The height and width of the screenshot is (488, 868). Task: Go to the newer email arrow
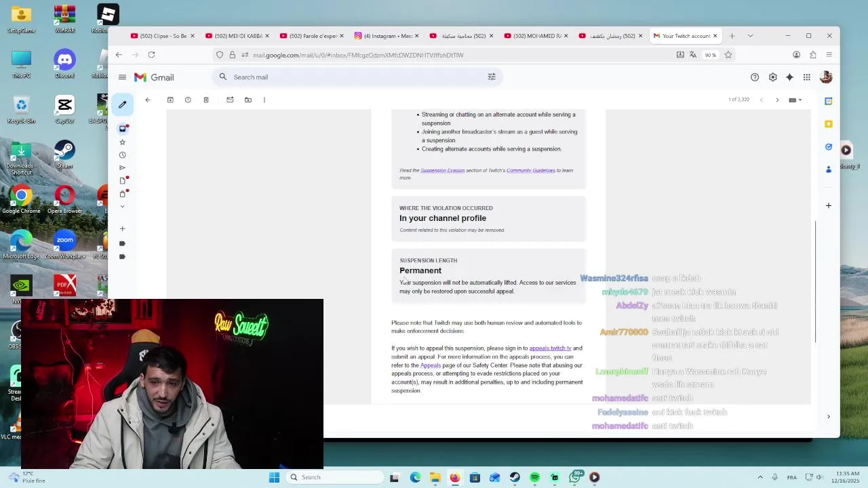tap(761, 100)
